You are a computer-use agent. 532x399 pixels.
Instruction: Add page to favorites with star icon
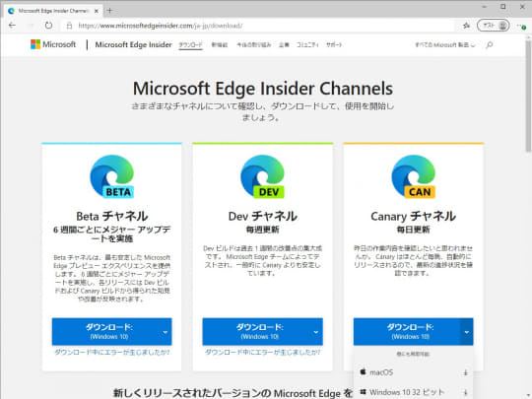click(467, 25)
